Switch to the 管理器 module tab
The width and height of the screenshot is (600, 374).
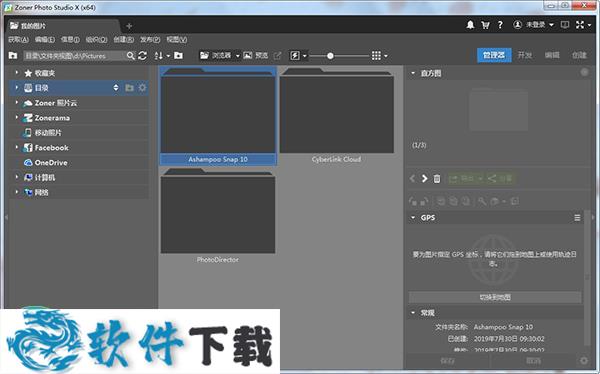[x=494, y=55]
